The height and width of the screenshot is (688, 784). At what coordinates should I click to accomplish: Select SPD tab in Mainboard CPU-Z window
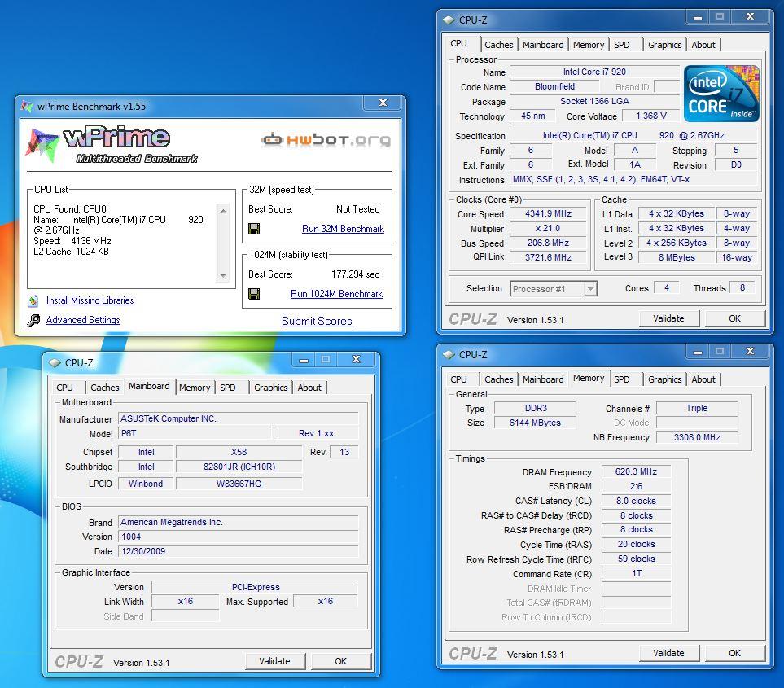click(x=227, y=388)
